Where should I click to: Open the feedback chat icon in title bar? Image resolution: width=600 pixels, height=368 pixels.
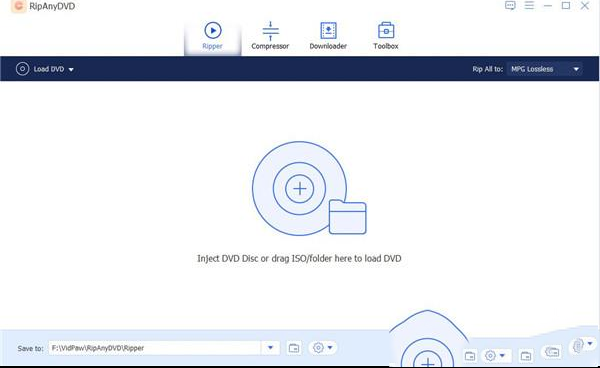coord(510,5)
